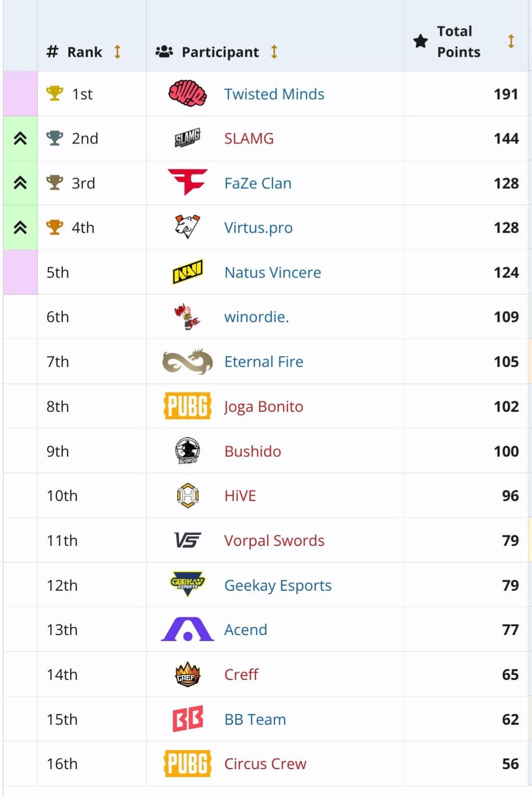Sort by Total Points arrow
This screenshot has width=532, height=797.
(x=511, y=42)
